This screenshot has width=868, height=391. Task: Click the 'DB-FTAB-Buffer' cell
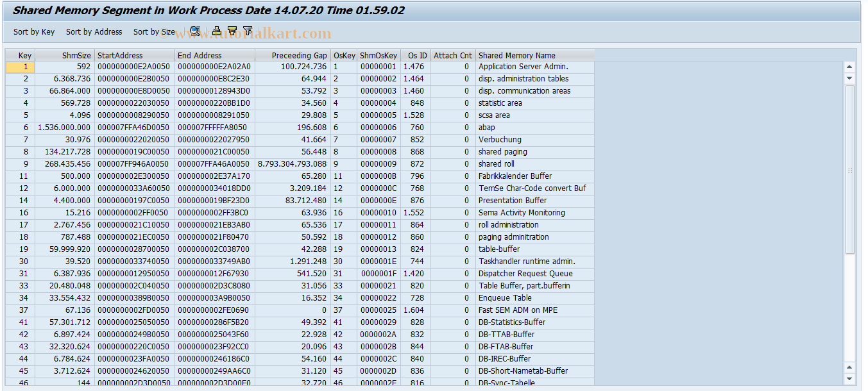coord(535,347)
